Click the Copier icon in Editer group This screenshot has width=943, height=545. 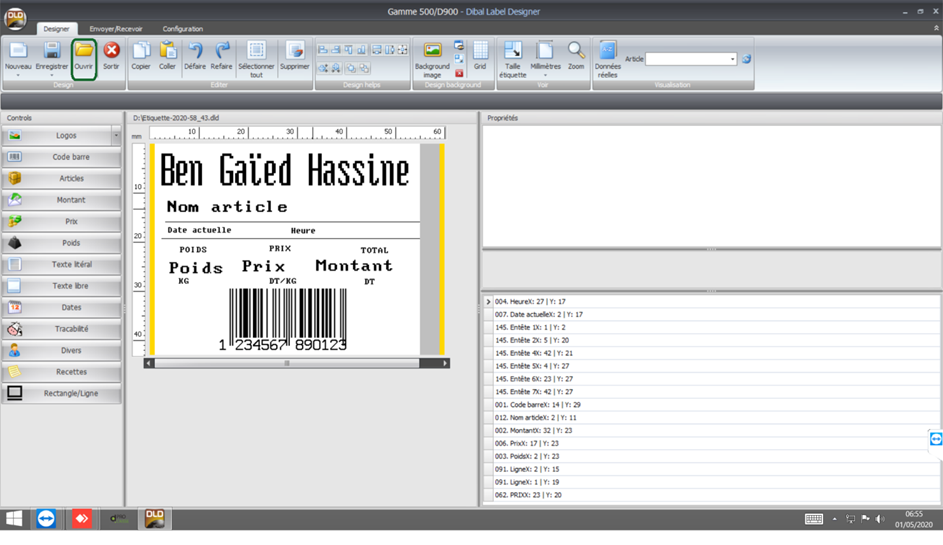coord(141,51)
